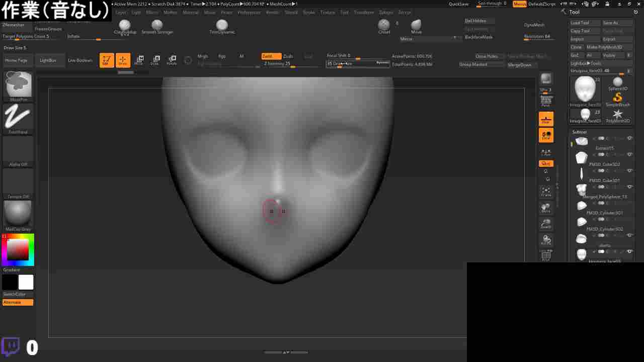Choose the Chisel brush icon
Image resolution: width=644 pixels, height=362 pixels.
tap(384, 25)
